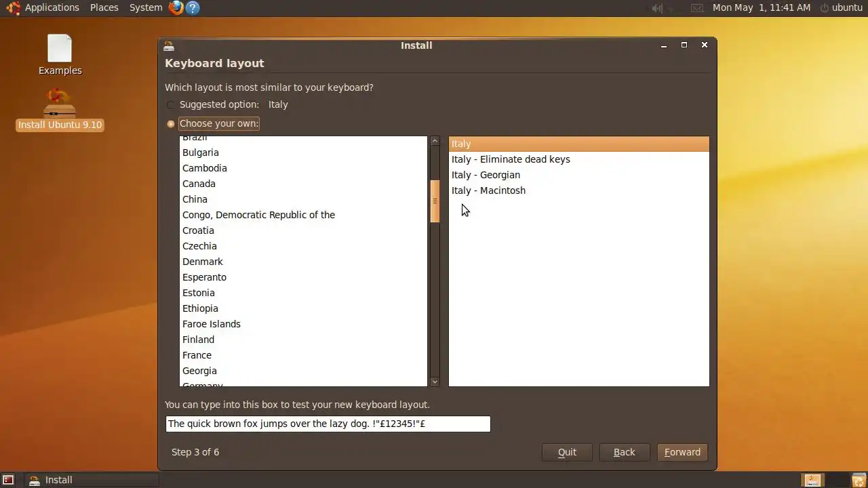868x488 pixels.
Task: Select the Examples desktop icon
Action: [x=60, y=55]
